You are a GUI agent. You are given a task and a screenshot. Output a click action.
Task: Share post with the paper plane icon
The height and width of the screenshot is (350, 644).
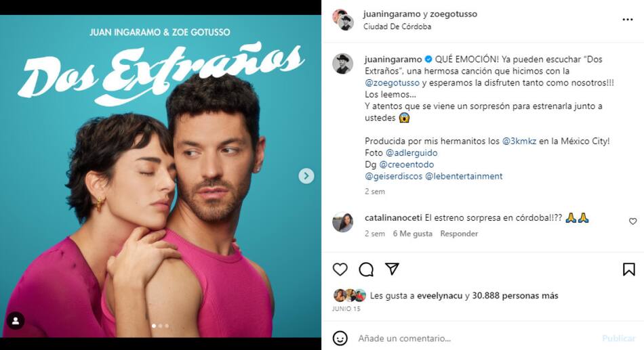(x=392, y=269)
